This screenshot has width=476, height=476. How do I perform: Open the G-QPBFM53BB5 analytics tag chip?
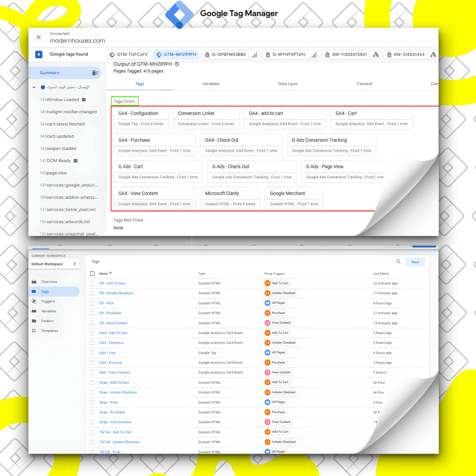click(230, 55)
